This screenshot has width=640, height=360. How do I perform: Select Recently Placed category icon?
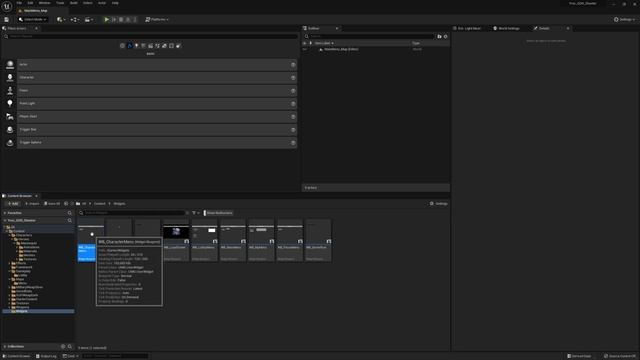point(122,46)
